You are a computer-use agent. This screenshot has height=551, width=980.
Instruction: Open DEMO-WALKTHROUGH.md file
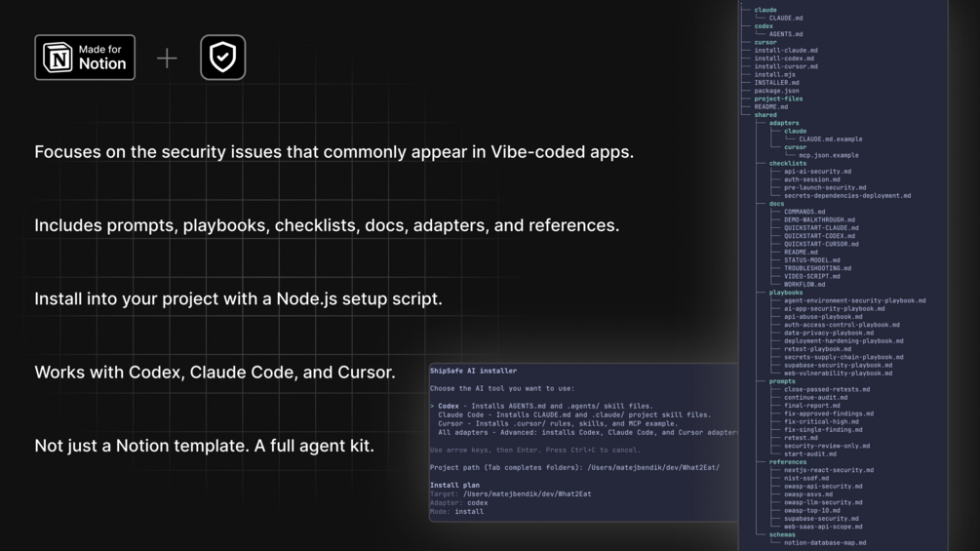click(819, 220)
